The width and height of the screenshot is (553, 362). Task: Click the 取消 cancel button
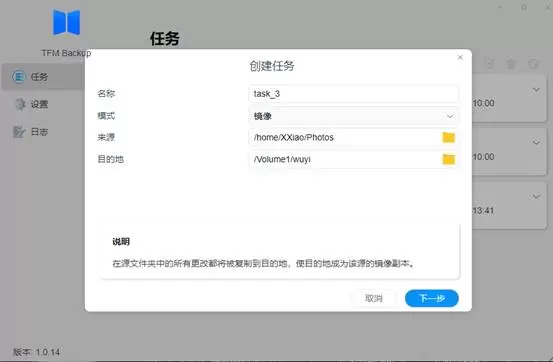pyautogui.click(x=373, y=298)
